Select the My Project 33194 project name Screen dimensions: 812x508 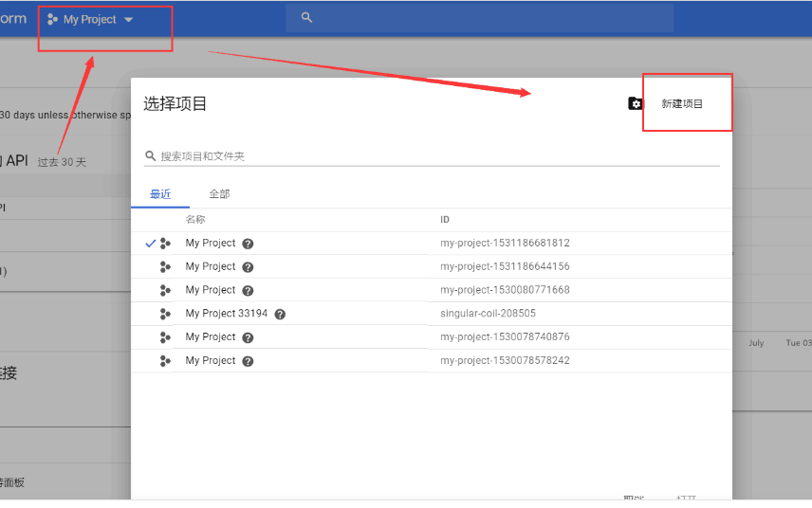tap(226, 314)
